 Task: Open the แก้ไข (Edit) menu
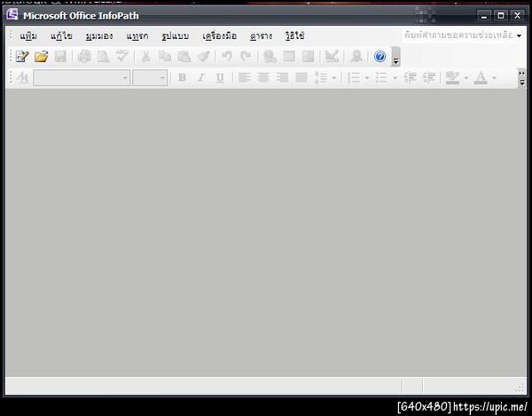pyautogui.click(x=61, y=35)
